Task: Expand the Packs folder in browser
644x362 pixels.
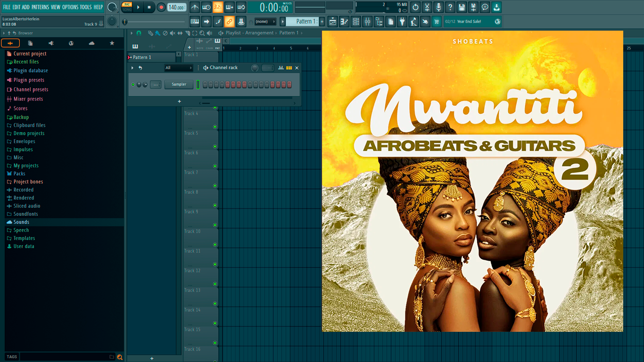Action: pyautogui.click(x=19, y=173)
